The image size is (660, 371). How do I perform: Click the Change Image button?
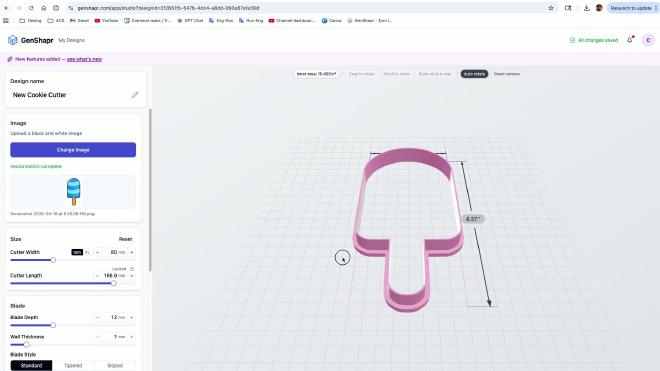73,150
